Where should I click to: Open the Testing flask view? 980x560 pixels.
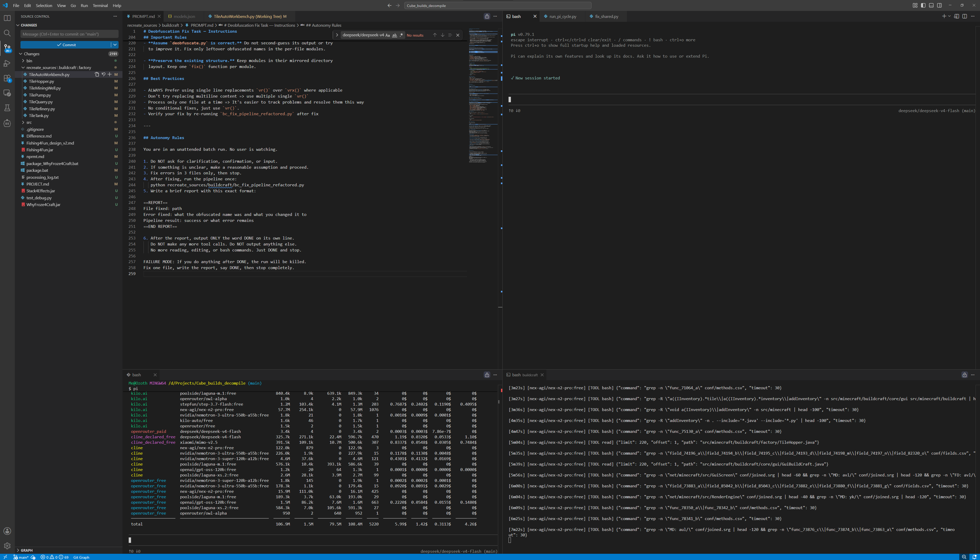coord(7,108)
